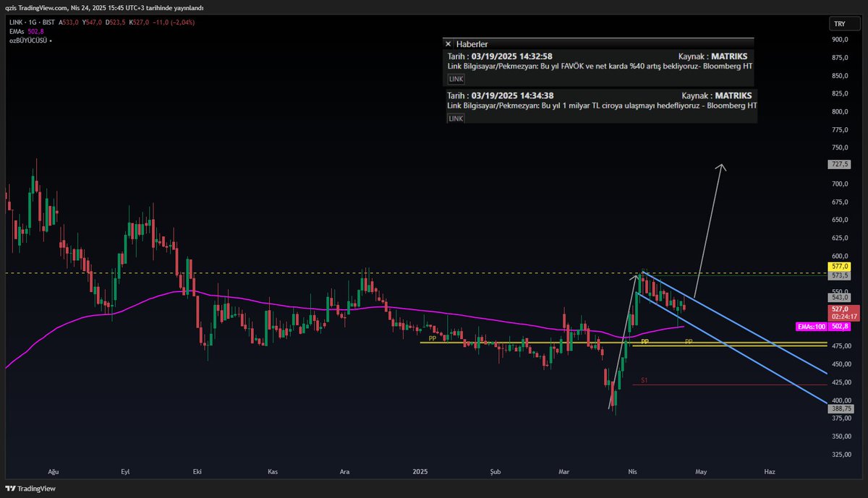
Task: Click the LINK · 1G · BIST symbol title
Action: pos(32,22)
